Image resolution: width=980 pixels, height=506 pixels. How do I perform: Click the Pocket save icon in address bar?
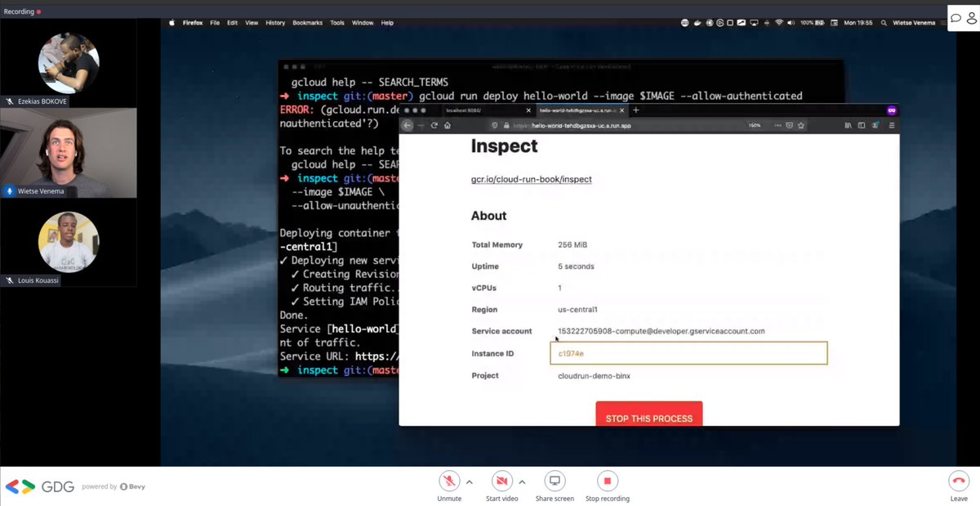(x=789, y=125)
